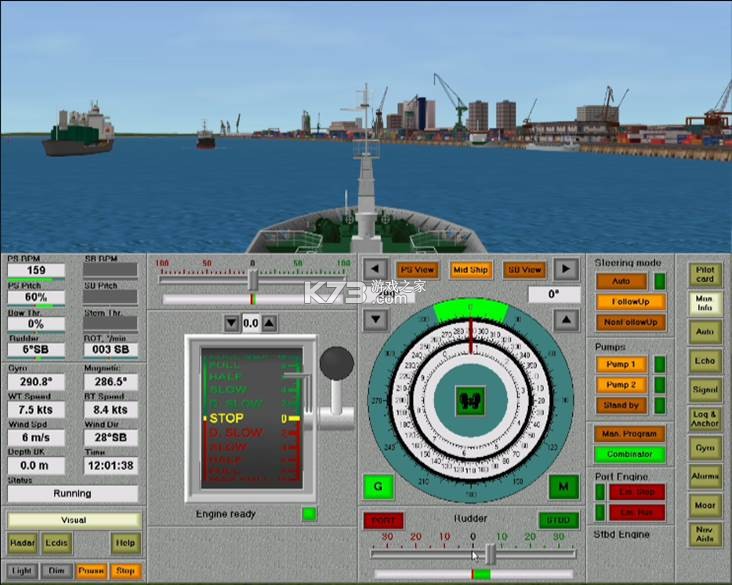This screenshot has height=585, width=732.
Task: Increase thruster value with up arrow
Action: click(269, 323)
